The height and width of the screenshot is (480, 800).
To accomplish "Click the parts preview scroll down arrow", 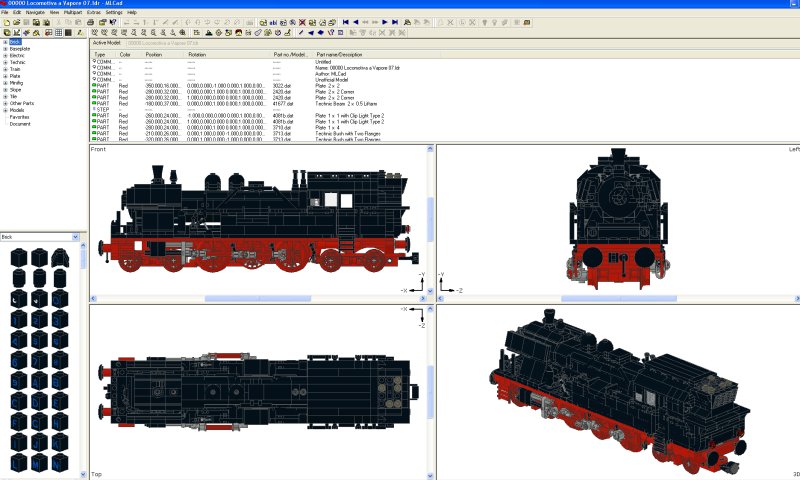I will point(83,474).
